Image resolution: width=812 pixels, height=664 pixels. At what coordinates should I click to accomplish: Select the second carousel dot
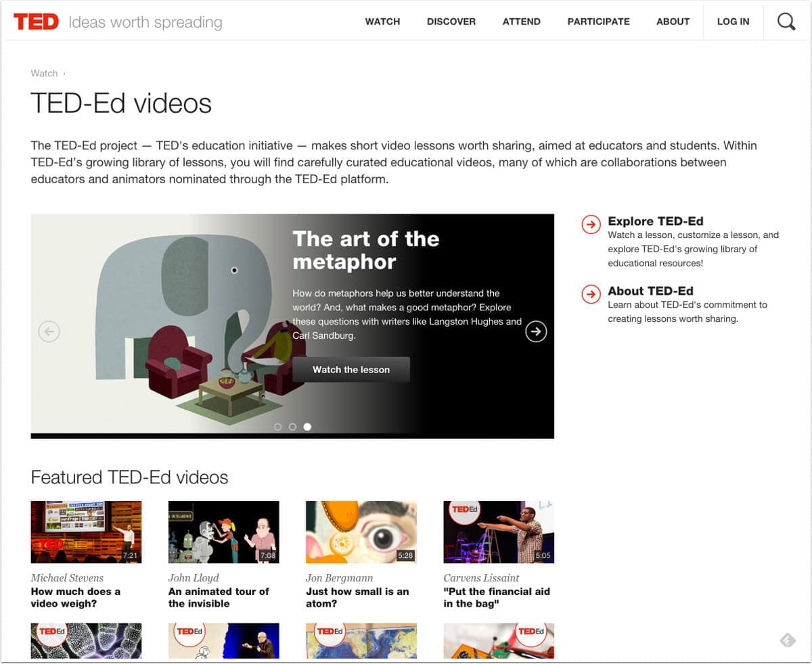[x=292, y=427]
